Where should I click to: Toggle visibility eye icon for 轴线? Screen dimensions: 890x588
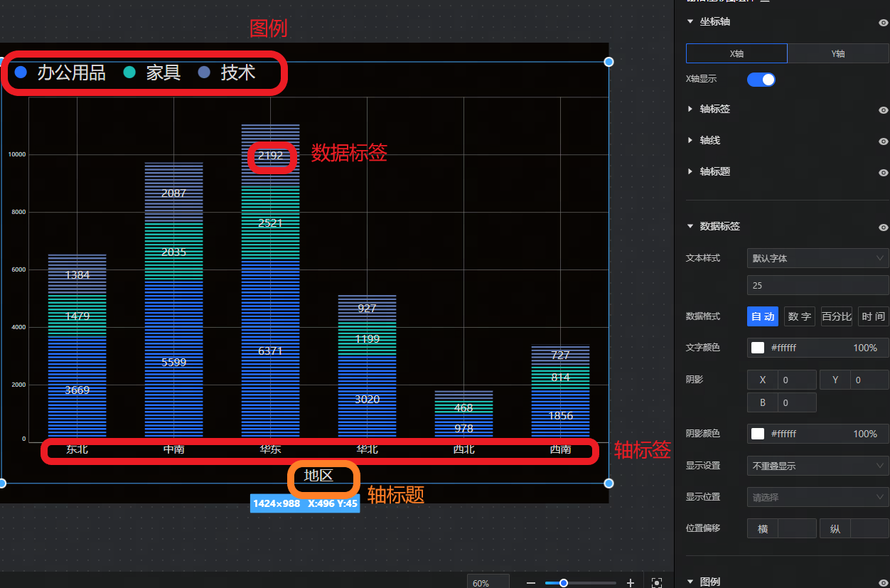tap(883, 141)
